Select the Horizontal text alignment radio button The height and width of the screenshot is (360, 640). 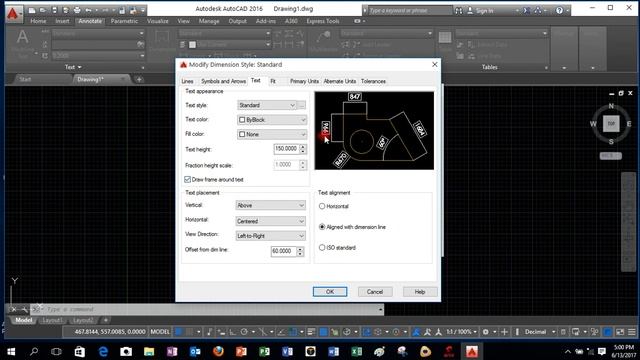point(322,206)
